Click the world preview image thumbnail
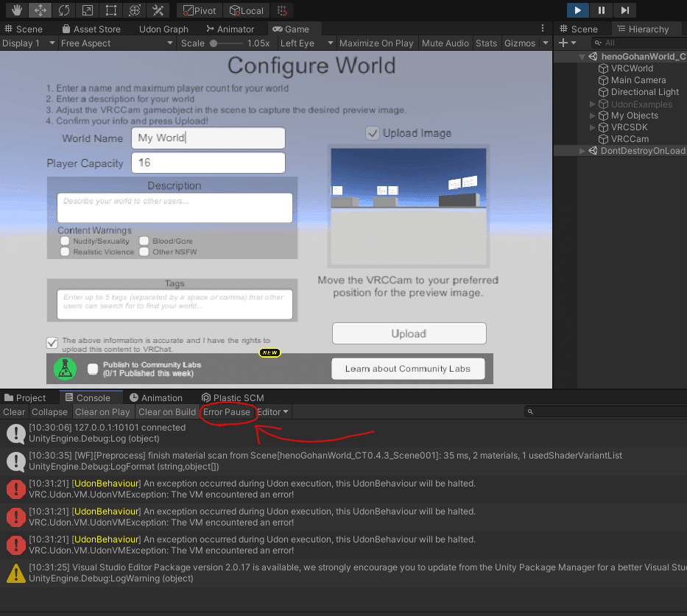Image resolution: width=687 pixels, height=616 pixels. [x=409, y=206]
